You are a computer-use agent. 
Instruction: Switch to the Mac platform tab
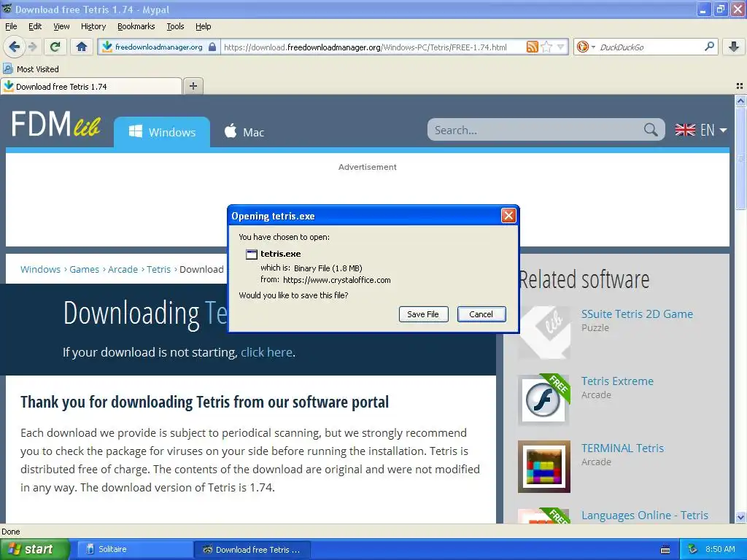(x=244, y=132)
